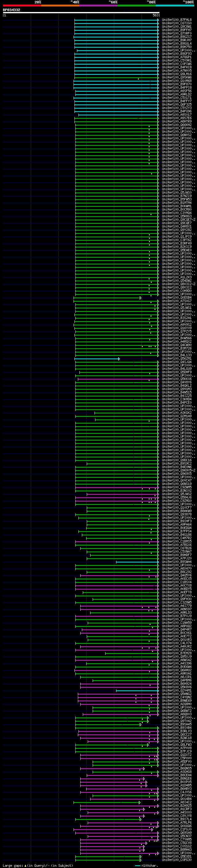
Task: Select hit label UniRef100_B4L133
Action: point(177,355)
